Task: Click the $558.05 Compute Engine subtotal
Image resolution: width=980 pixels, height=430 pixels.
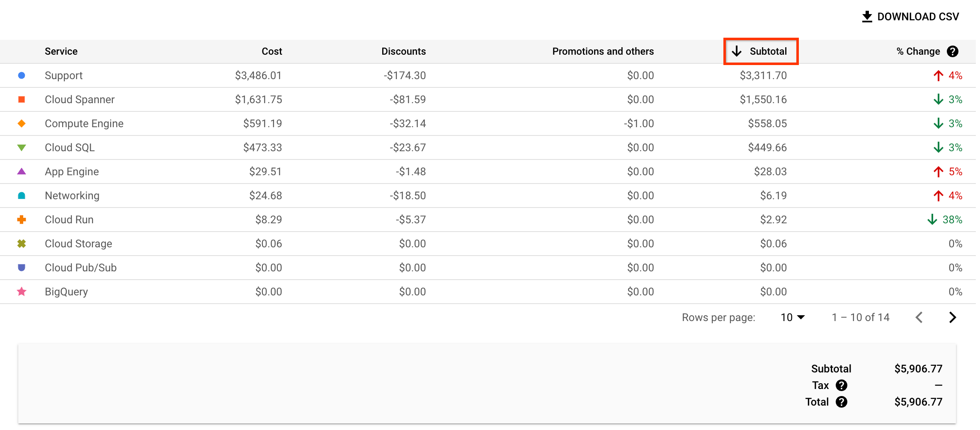Action: point(767,123)
